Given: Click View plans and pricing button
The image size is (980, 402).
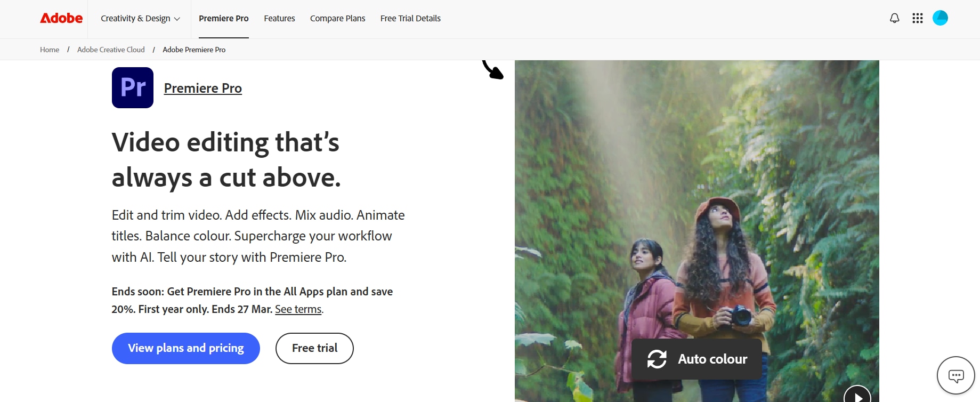Looking at the screenshot, I should [186, 348].
